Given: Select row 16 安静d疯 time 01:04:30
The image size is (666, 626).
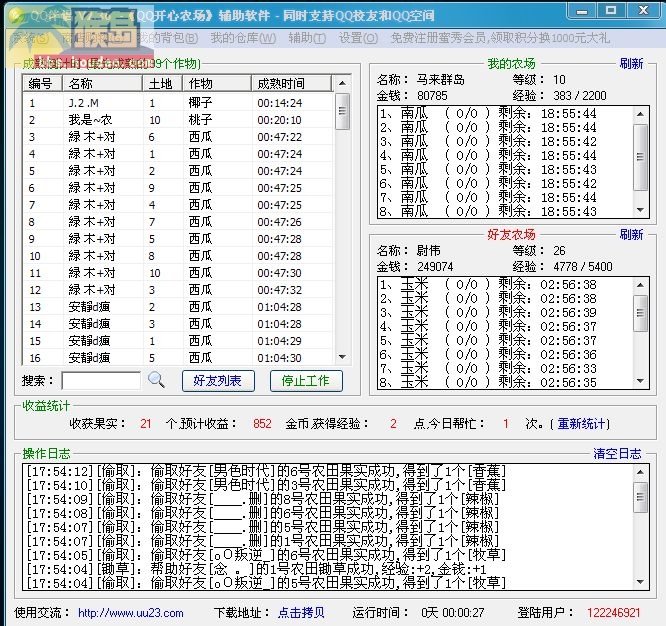Looking at the screenshot, I should pyautogui.click(x=178, y=358).
